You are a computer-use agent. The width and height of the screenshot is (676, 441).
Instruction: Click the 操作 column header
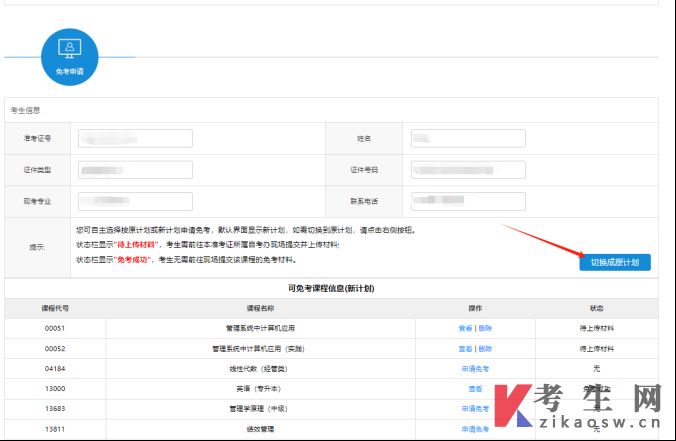tap(475, 308)
